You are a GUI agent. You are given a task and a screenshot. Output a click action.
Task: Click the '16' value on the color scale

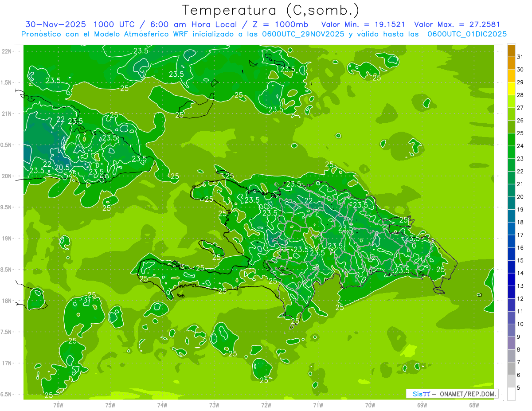(520, 248)
